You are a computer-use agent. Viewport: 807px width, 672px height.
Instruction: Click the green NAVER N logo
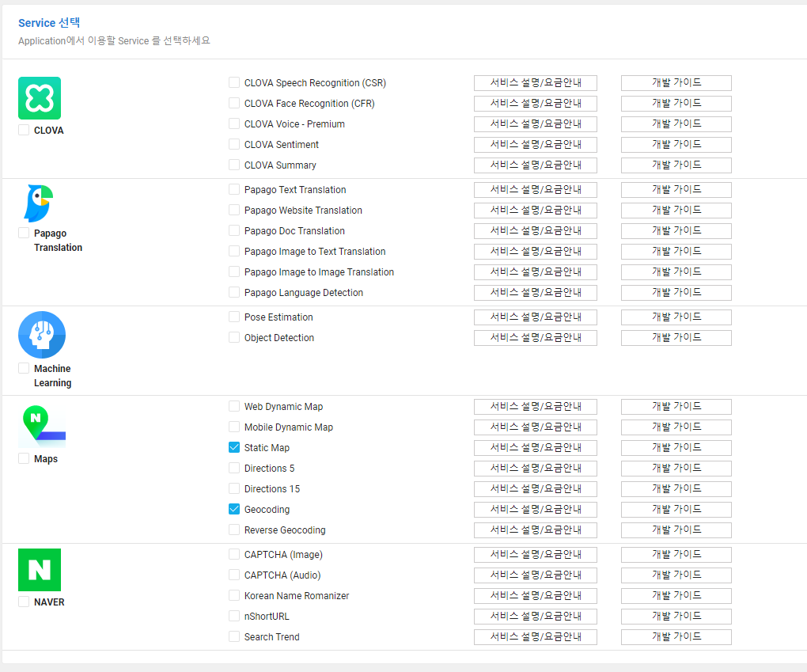coord(40,570)
